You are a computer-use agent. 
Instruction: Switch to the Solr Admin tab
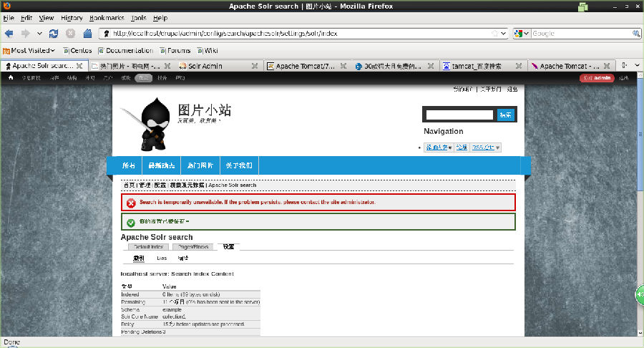[218, 66]
